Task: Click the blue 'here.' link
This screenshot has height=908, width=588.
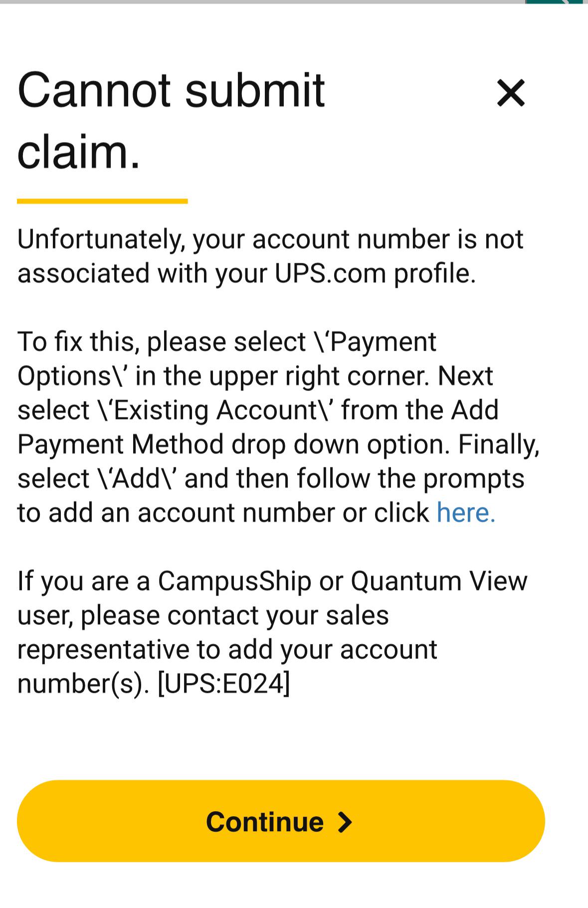Action: (x=466, y=513)
